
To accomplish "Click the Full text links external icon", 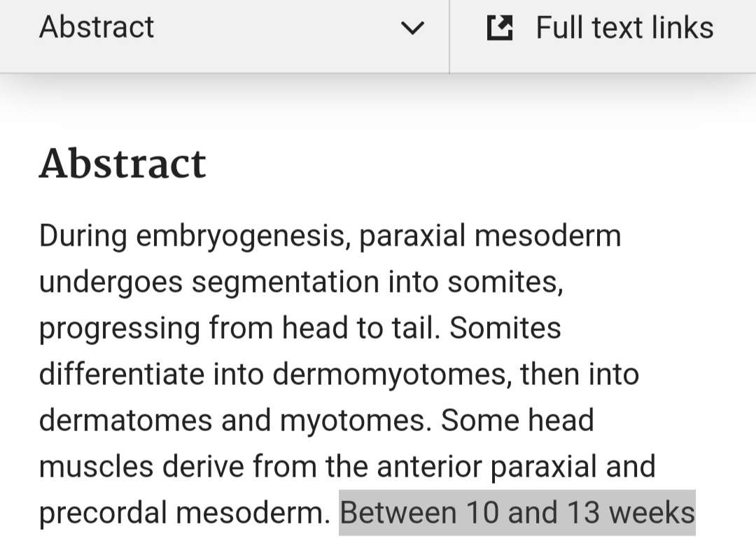I will 500,28.
